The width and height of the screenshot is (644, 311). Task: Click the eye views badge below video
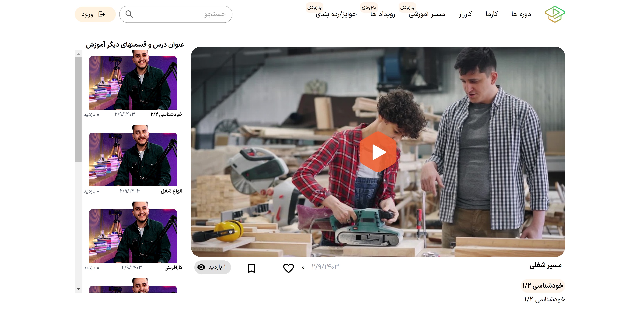213,267
